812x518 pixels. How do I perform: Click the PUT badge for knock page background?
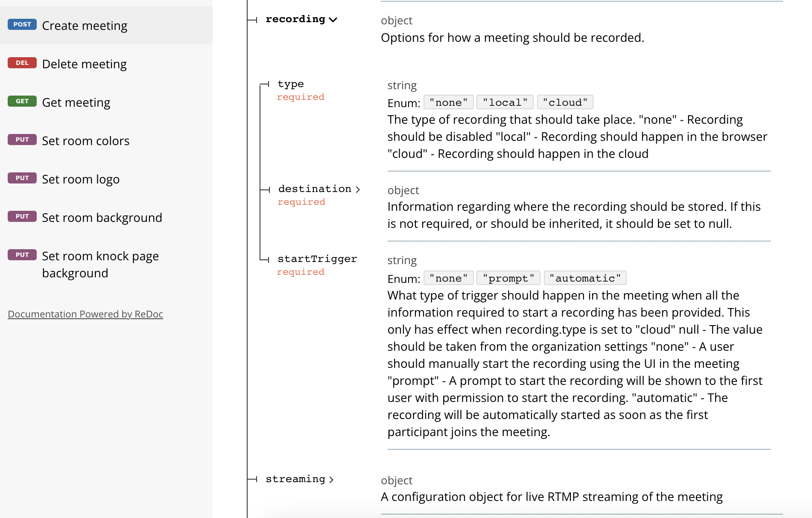[x=22, y=255]
